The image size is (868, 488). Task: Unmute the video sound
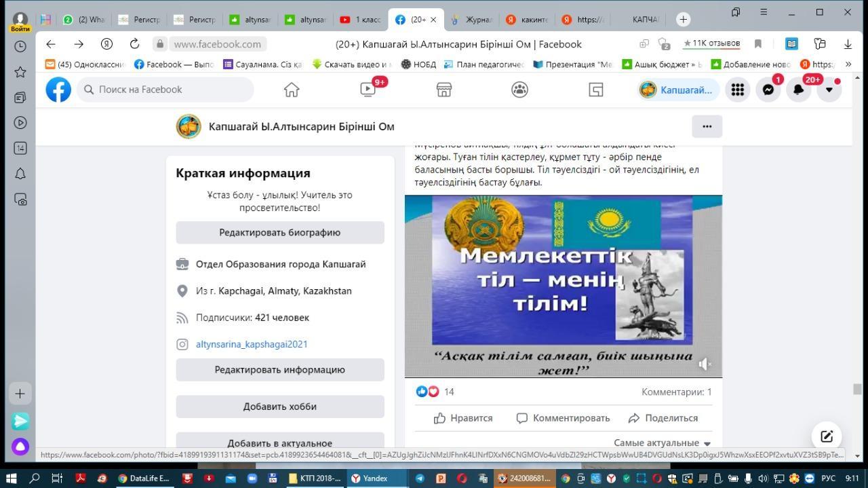click(x=705, y=364)
